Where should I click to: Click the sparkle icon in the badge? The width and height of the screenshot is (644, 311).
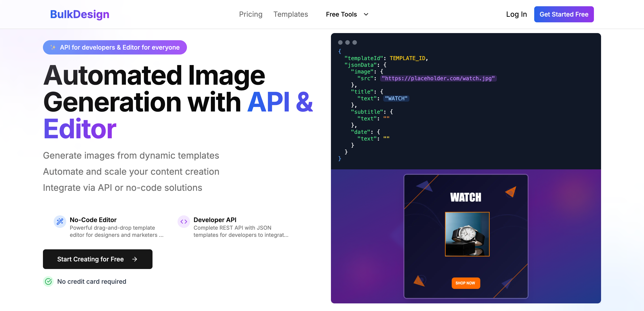click(x=53, y=47)
